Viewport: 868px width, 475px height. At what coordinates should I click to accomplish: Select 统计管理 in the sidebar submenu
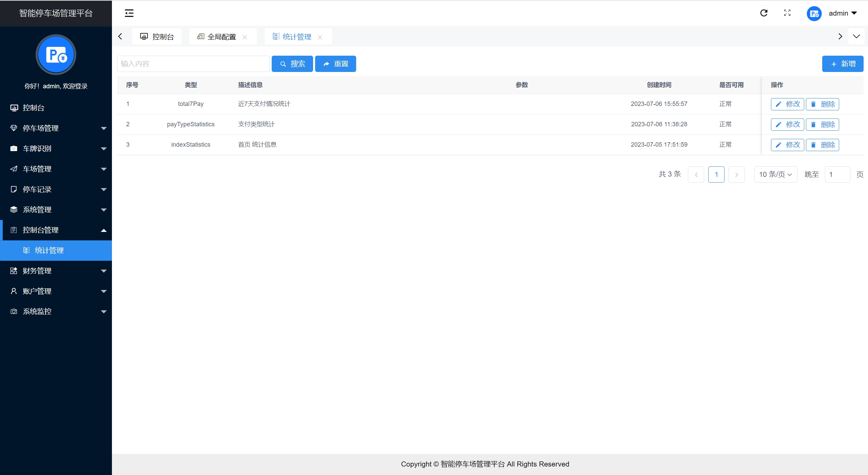pyautogui.click(x=49, y=250)
